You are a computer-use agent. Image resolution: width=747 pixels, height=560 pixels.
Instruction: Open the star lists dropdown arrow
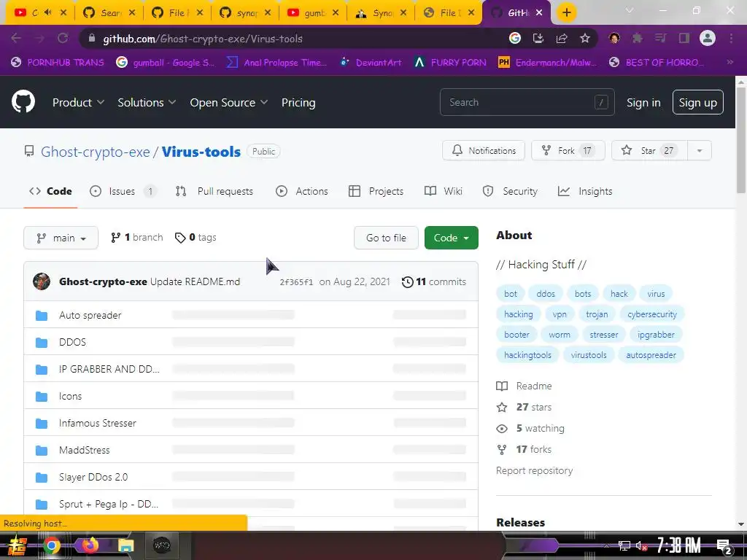pos(700,150)
